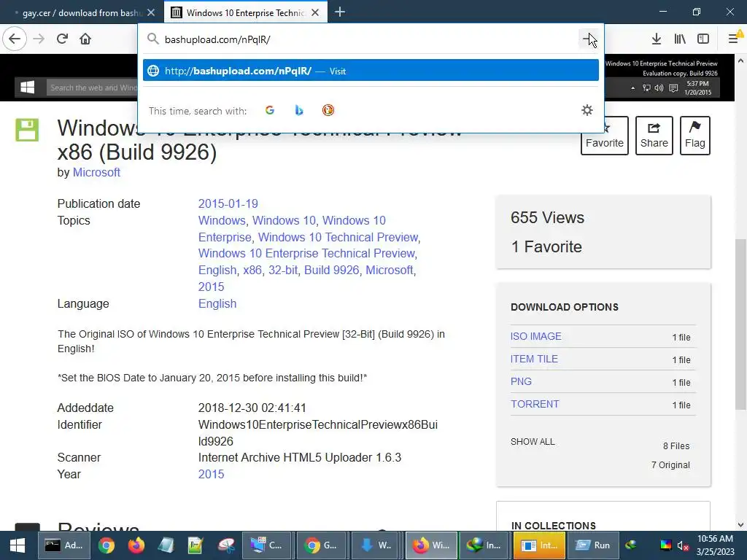This screenshot has height=560, width=747.
Task: Download the PNG file
Action: coord(521,381)
